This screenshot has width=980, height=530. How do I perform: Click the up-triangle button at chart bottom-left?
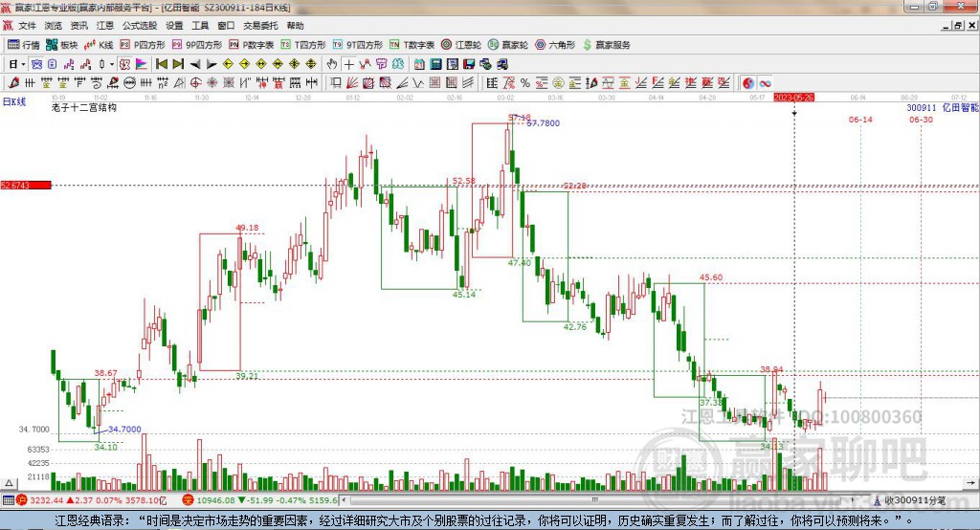point(9,483)
